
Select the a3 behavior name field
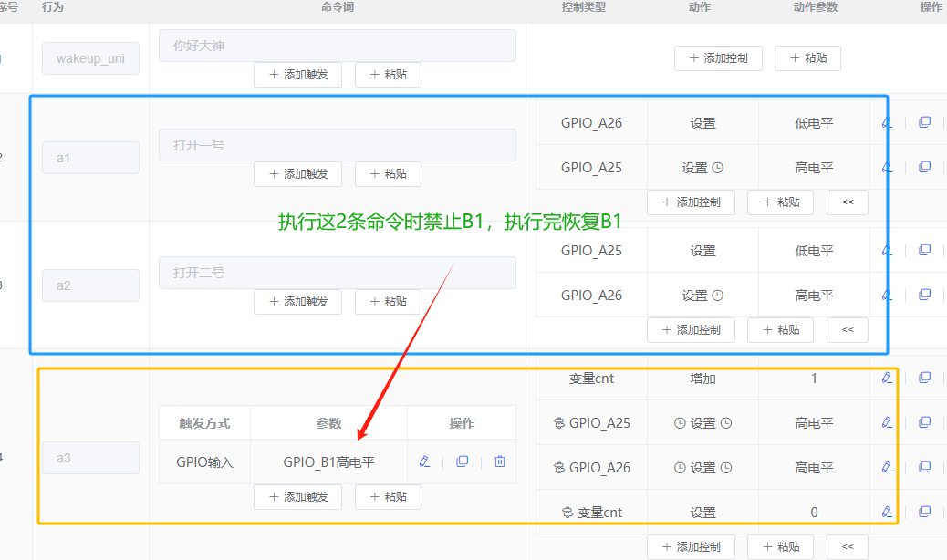point(90,457)
